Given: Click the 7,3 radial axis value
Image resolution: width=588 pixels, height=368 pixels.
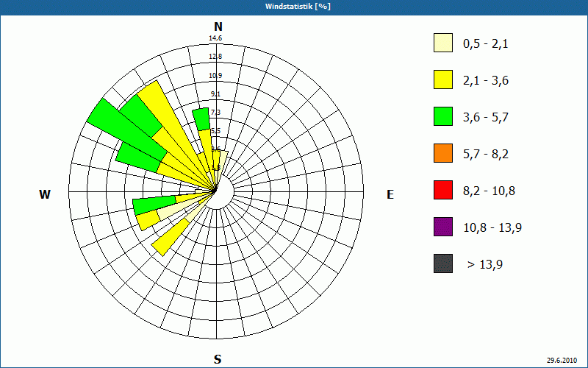Looking at the screenshot, I should [x=215, y=113].
